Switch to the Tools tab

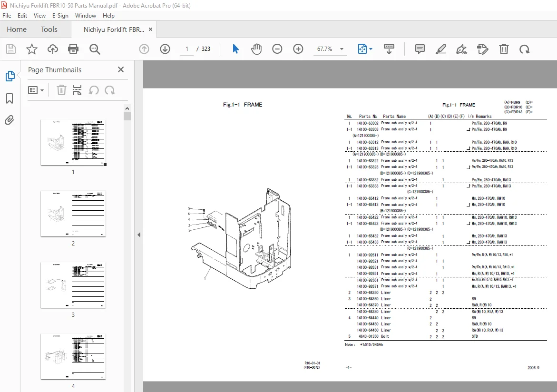[49, 29]
